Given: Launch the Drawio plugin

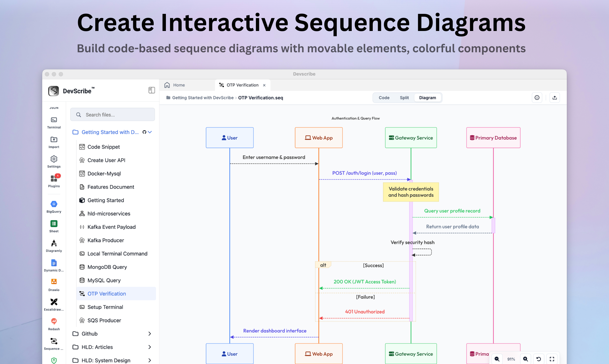Looking at the screenshot, I should point(54,285).
